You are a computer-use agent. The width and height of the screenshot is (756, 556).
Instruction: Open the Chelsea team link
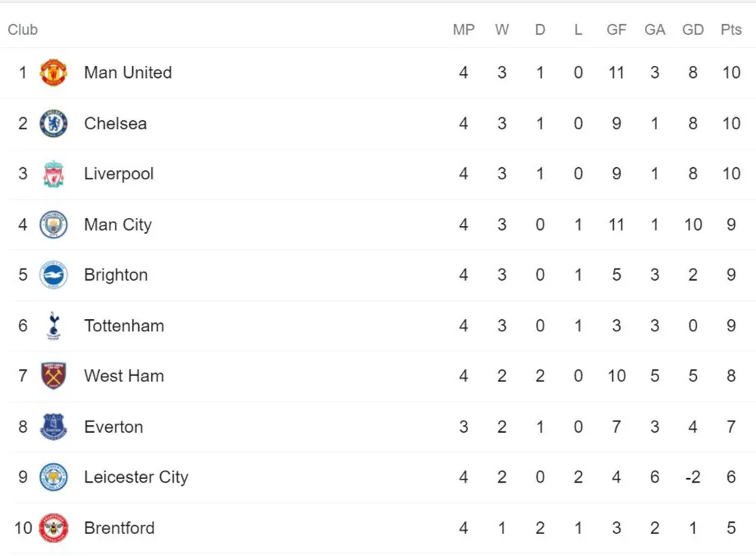[x=115, y=123]
